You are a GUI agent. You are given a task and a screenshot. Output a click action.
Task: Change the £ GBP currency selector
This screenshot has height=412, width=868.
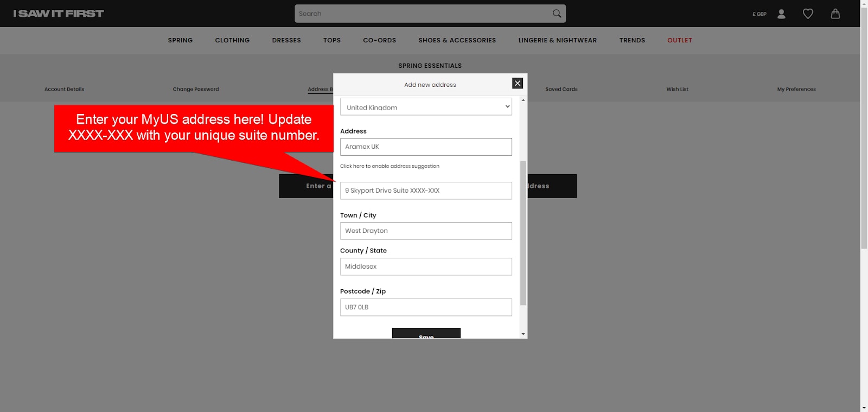759,14
